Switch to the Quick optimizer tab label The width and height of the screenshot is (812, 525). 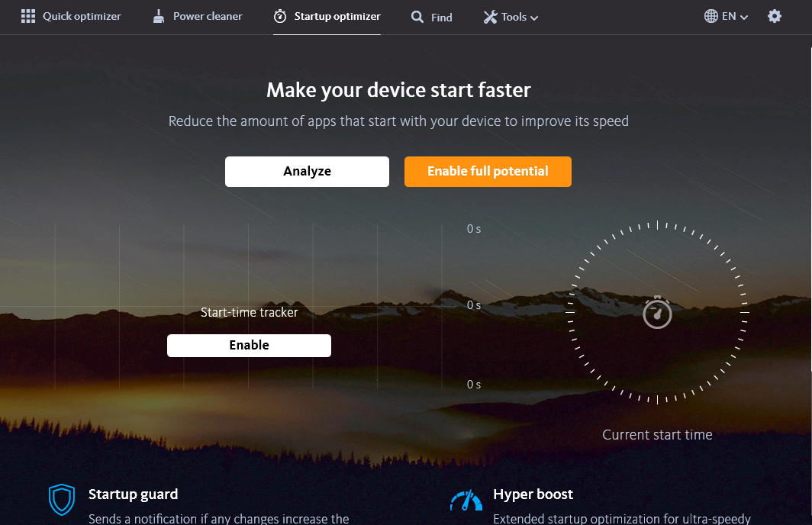click(82, 16)
